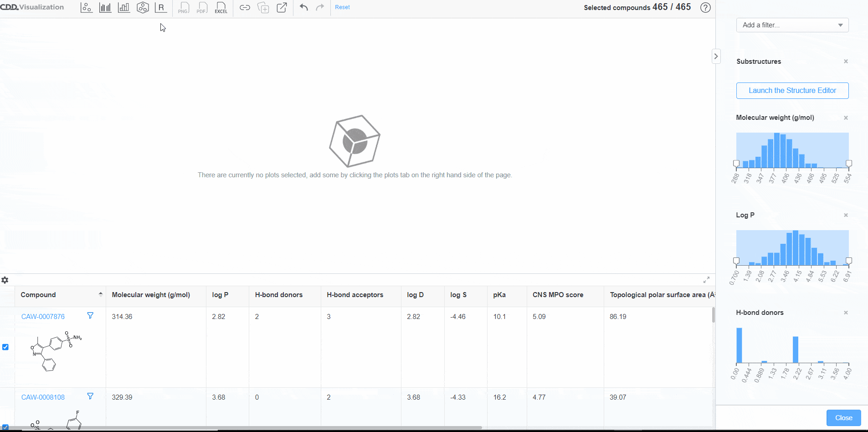Sort table by Molecular weight column
The width and height of the screenshot is (868, 432).
151,295
